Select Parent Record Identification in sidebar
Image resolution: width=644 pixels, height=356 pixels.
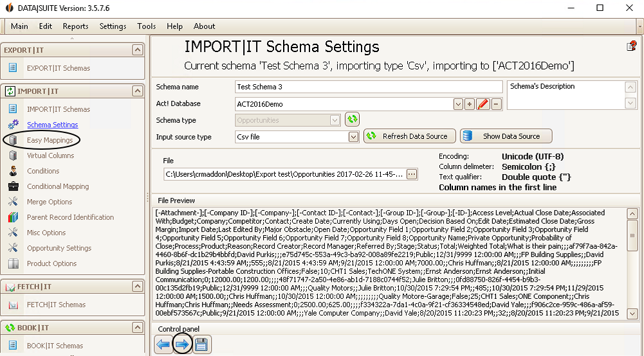click(x=71, y=217)
